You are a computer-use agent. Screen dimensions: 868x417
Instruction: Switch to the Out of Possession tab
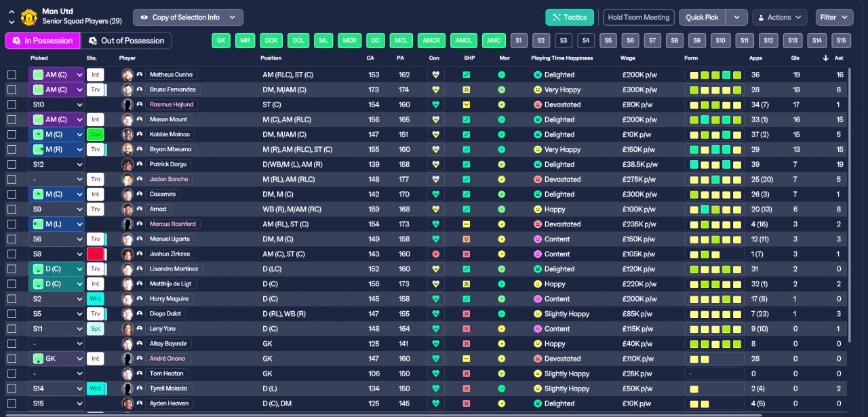[126, 41]
